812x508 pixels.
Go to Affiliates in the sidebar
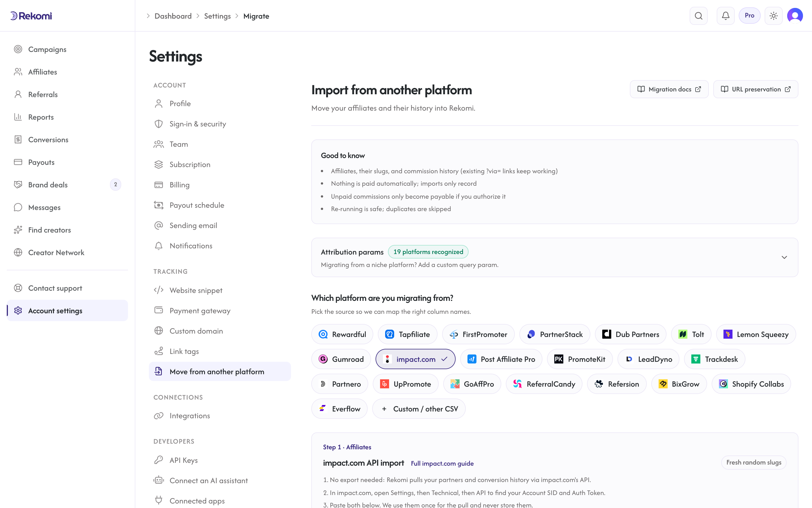click(x=67, y=72)
